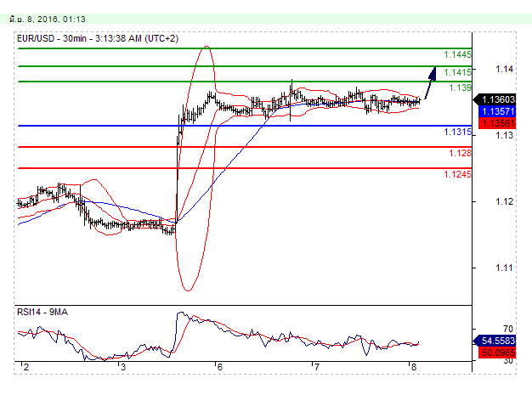The image size is (532, 395).
Task: Click date marker 8 on time axis
Action: (x=413, y=367)
